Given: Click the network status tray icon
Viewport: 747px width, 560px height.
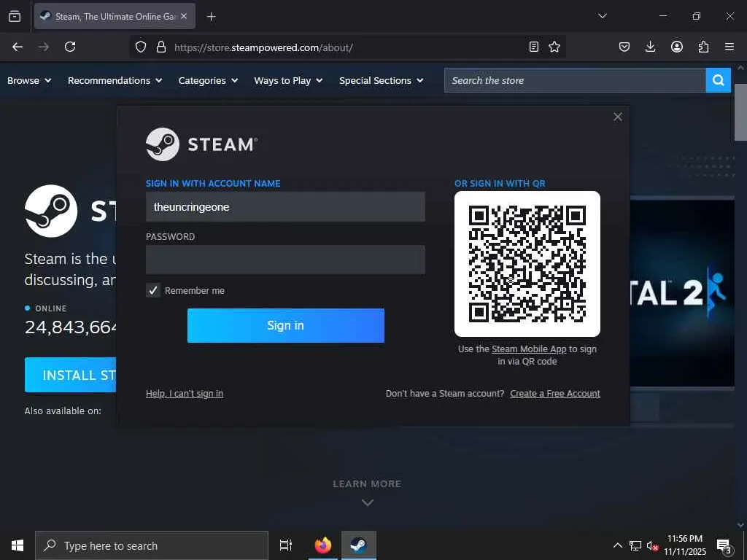Looking at the screenshot, I should [635, 545].
